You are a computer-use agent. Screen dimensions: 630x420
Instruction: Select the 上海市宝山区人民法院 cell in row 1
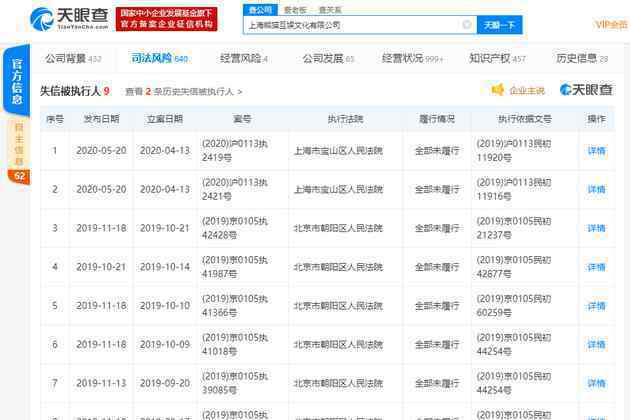pyautogui.click(x=338, y=151)
